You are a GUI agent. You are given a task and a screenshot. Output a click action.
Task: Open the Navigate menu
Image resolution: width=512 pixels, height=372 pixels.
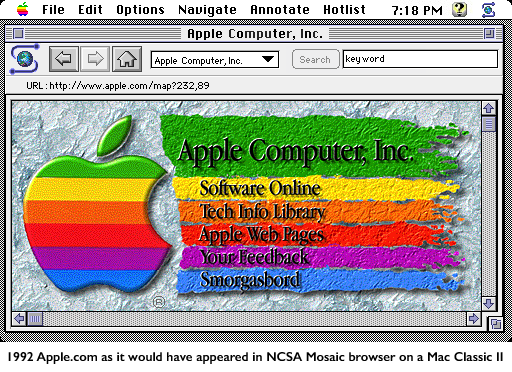[207, 10]
